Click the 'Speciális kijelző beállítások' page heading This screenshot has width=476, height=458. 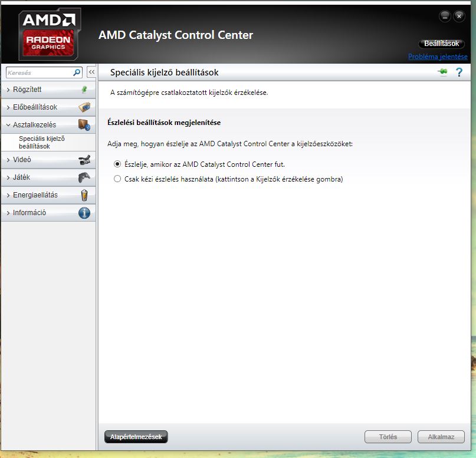click(x=164, y=73)
